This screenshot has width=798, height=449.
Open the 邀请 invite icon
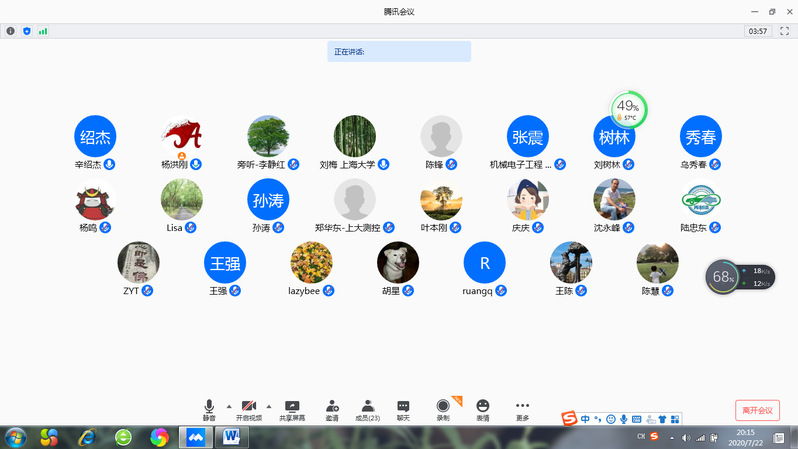tap(331, 408)
